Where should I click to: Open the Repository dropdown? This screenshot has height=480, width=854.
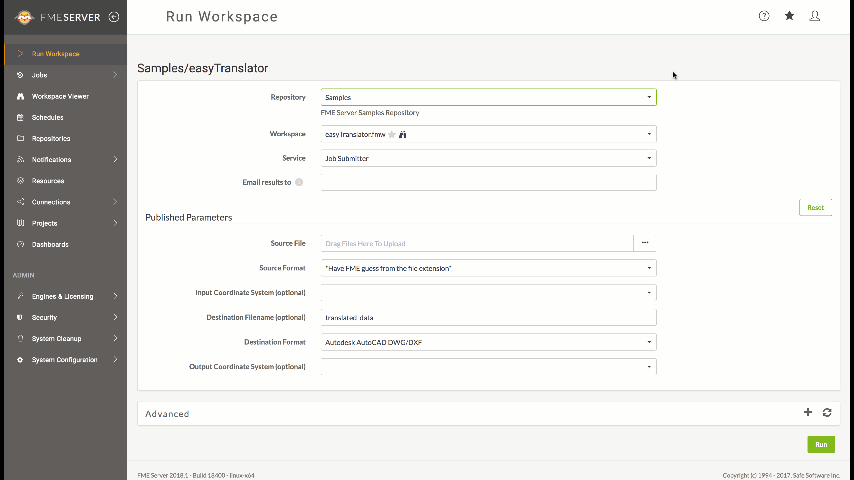tap(489, 97)
